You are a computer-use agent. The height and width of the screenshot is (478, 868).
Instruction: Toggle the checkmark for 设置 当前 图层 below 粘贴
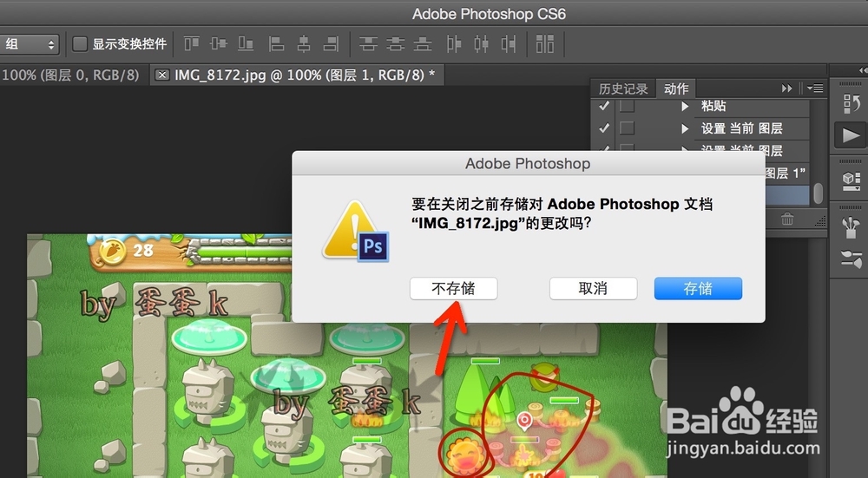[x=604, y=128]
